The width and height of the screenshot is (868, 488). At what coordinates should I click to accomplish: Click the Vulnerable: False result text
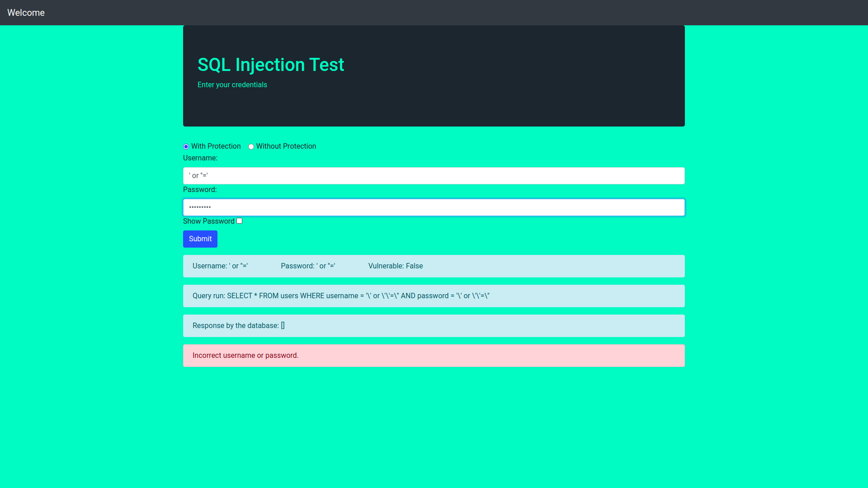point(395,266)
